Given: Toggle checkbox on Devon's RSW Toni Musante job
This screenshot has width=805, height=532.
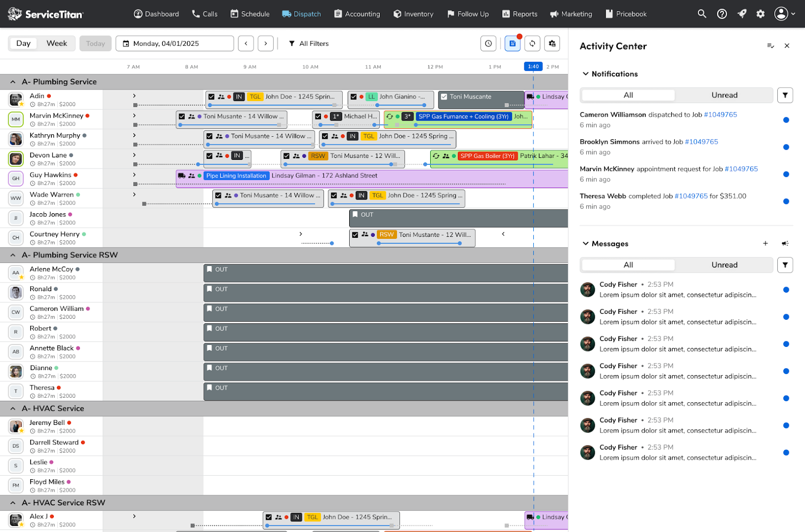Looking at the screenshot, I should (x=286, y=156).
